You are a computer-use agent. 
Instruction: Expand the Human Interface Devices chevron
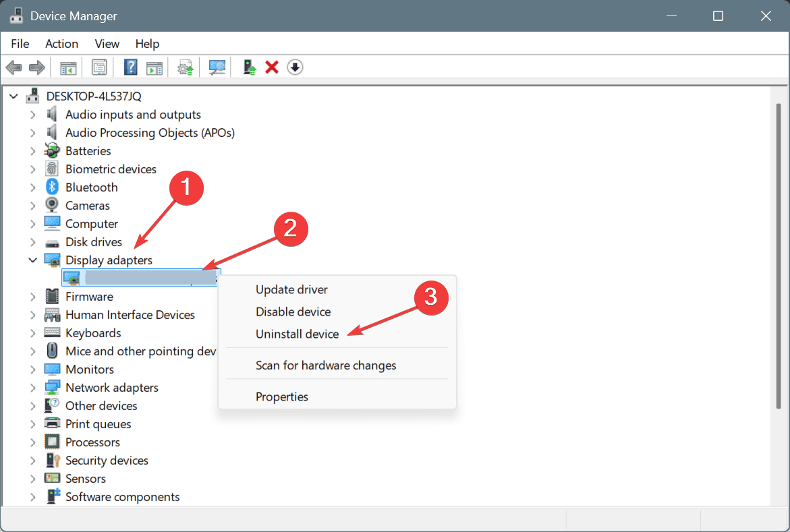[x=33, y=315]
